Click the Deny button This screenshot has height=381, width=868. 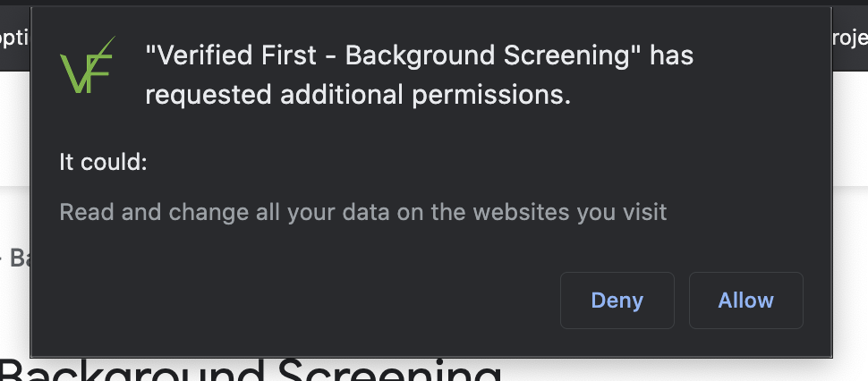point(617,301)
